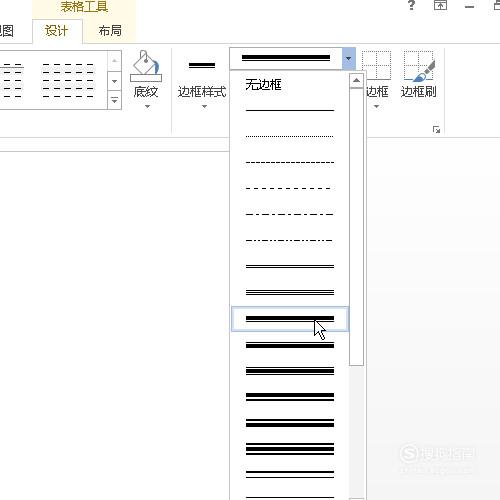Select the thin-over-thick line style below highlighted
Viewport: 500px width, 500px height.
(x=290, y=345)
